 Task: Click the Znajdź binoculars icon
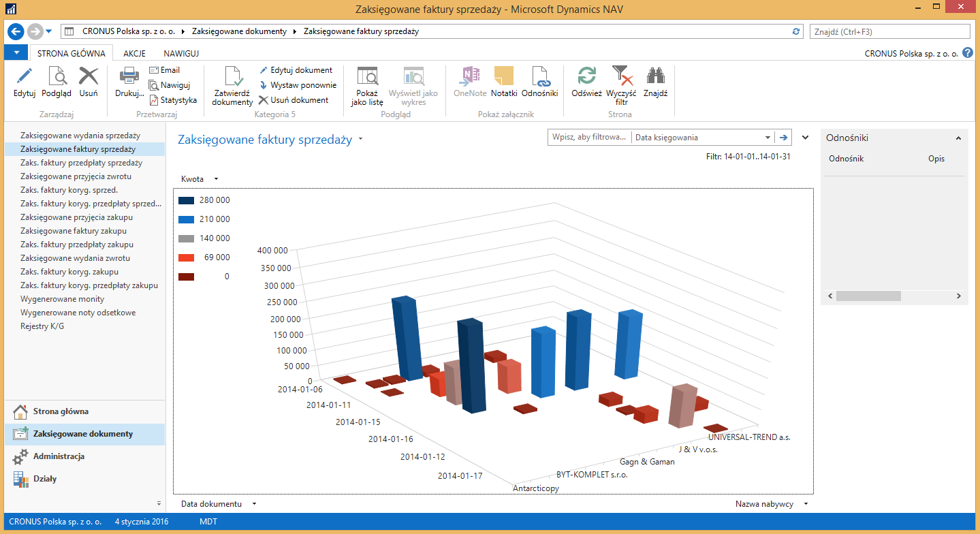tap(655, 76)
